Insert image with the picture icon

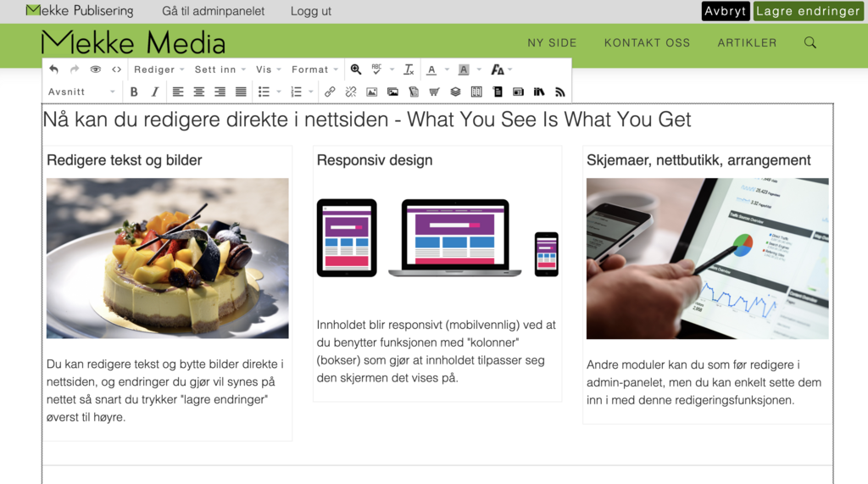(x=371, y=92)
